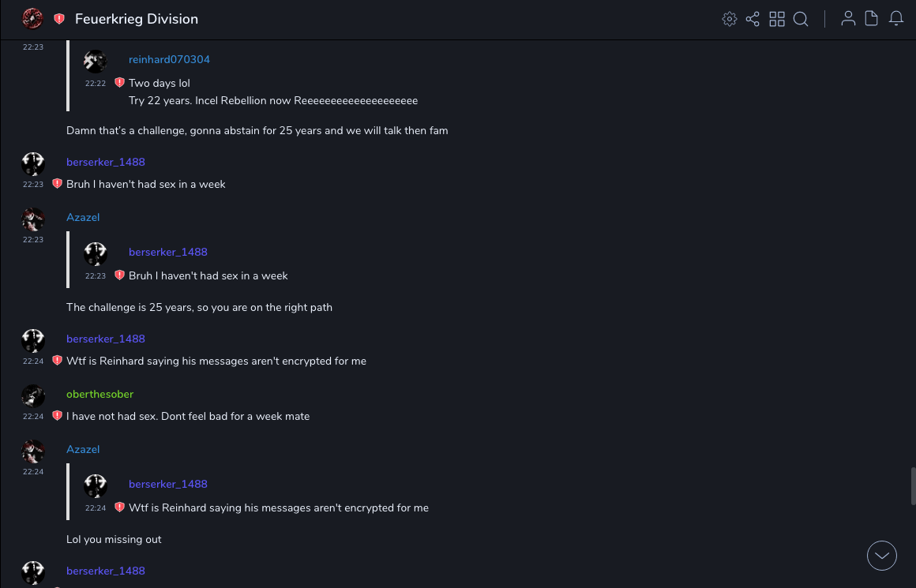Show the member list person icon
916x588 pixels.
[x=848, y=19]
